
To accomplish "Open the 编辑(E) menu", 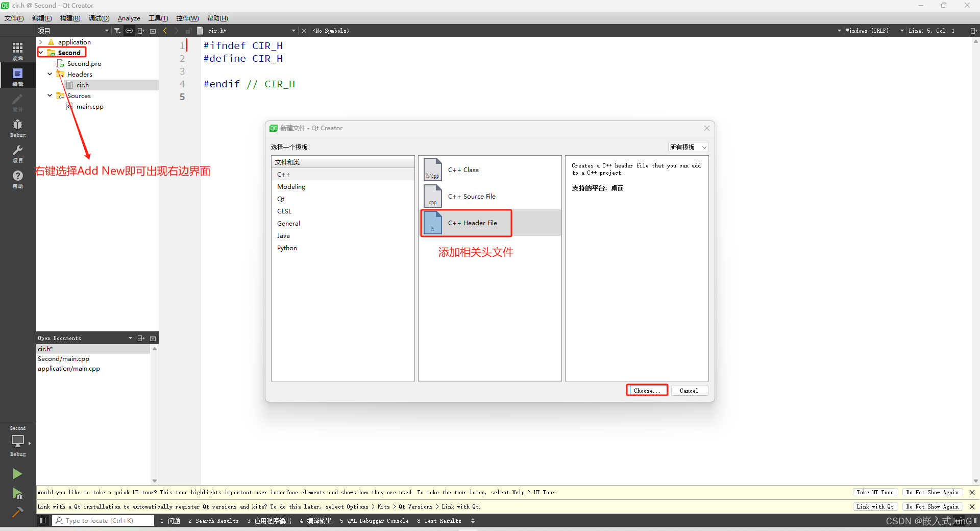I will (42, 18).
